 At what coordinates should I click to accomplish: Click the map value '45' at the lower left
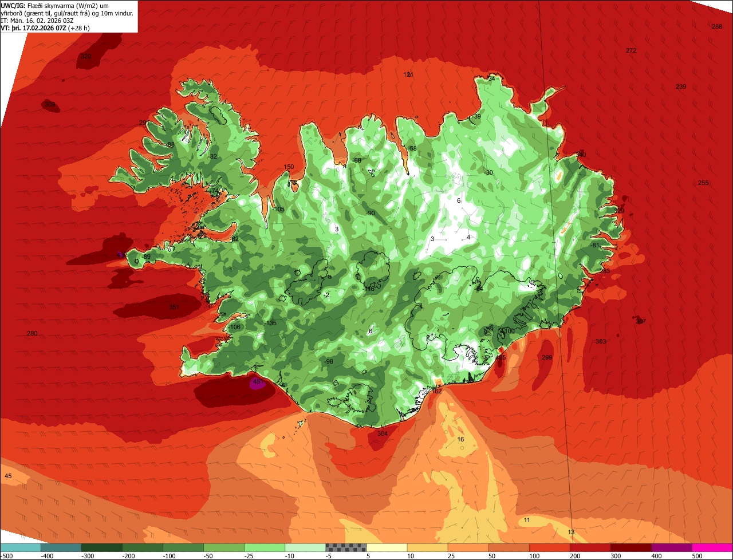click(8, 476)
